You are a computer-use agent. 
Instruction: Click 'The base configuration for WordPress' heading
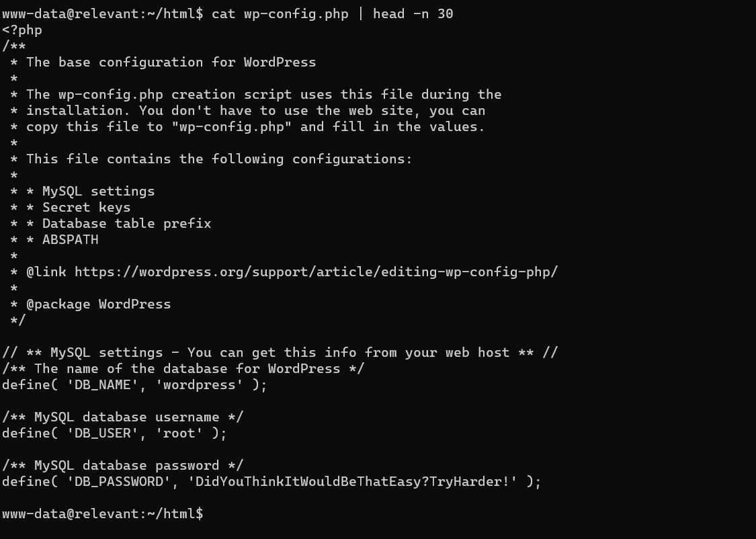click(171, 63)
